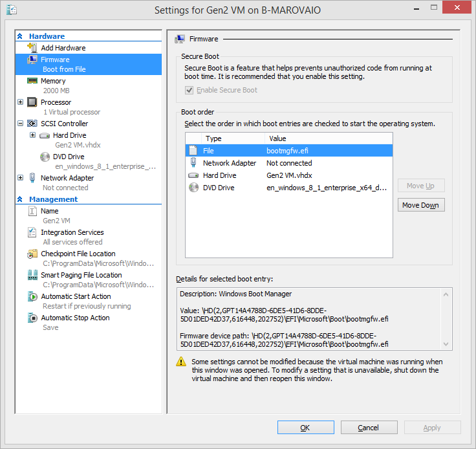Select the Name management item

point(49,211)
